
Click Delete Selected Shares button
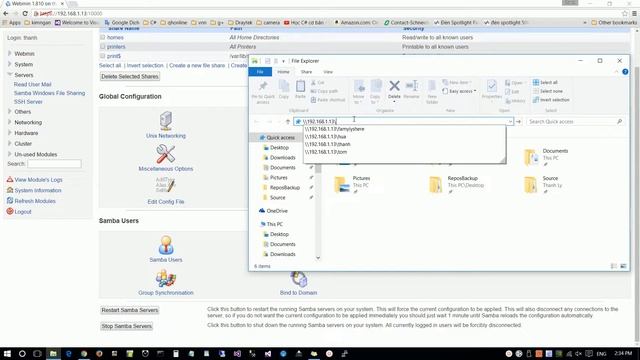point(130,76)
